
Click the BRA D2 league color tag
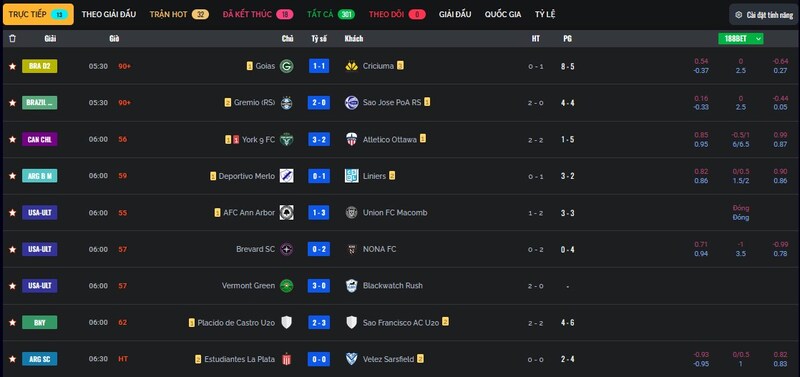[x=40, y=66]
